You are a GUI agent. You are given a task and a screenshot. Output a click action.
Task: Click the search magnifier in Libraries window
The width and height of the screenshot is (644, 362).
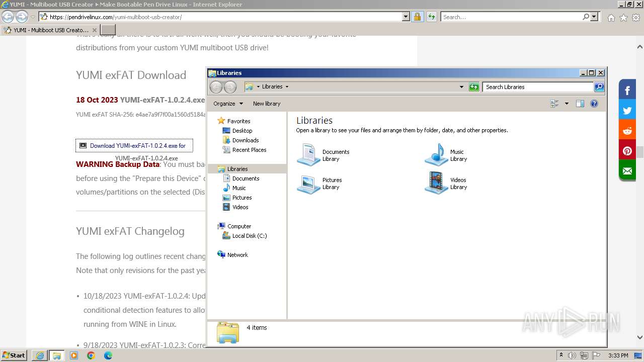(x=599, y=87)
